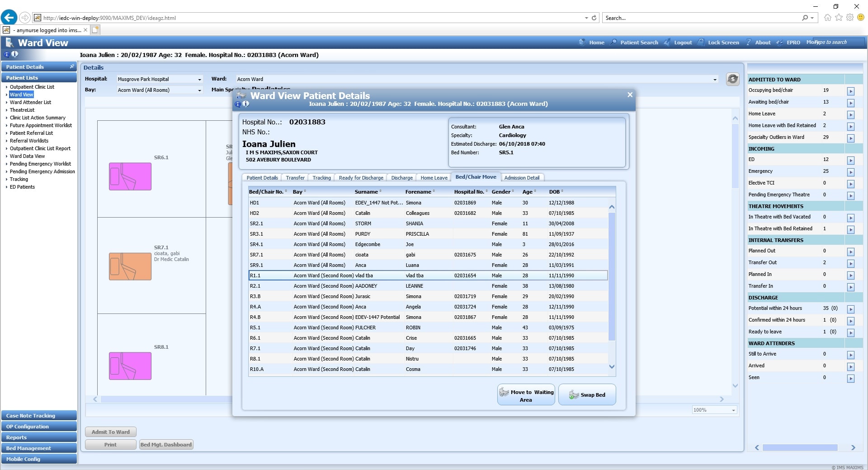The image size is (868, 470).
Task: Expand the Reports sidebar section
Action: coord(39,437)
